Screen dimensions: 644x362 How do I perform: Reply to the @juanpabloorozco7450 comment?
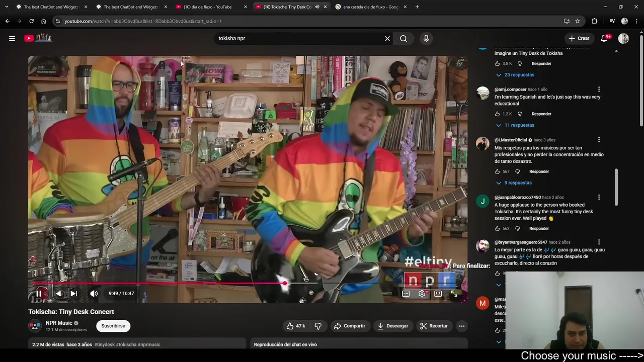(539, 229)
